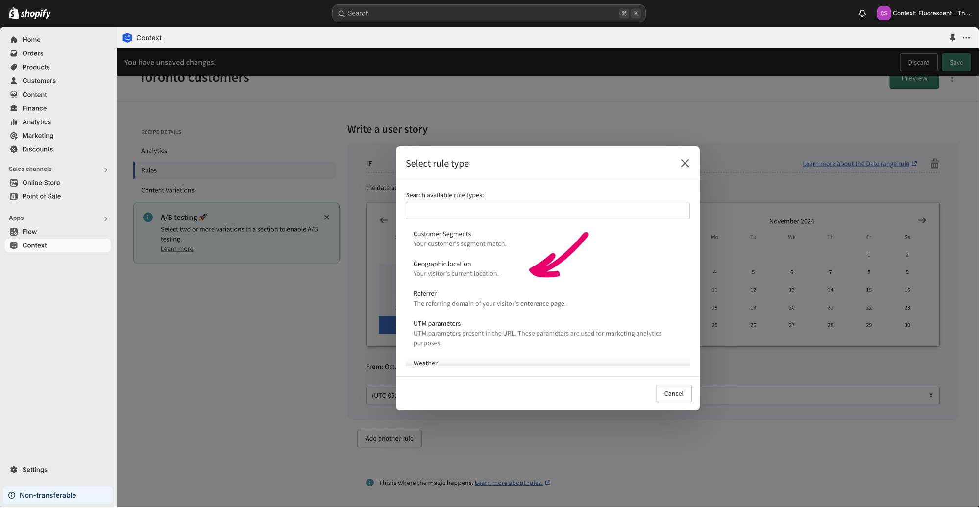Expand the Apps section chevron
The image size is (980, 508).
coord(105,218)
